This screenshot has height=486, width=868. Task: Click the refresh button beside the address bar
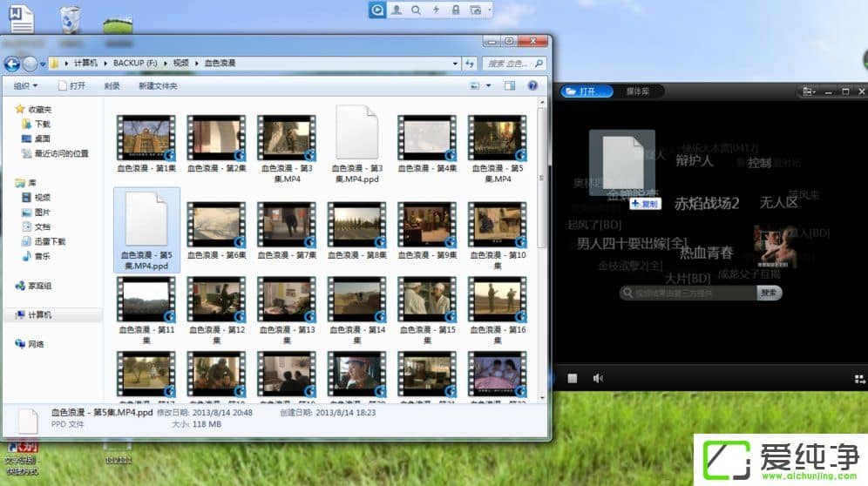470,64
